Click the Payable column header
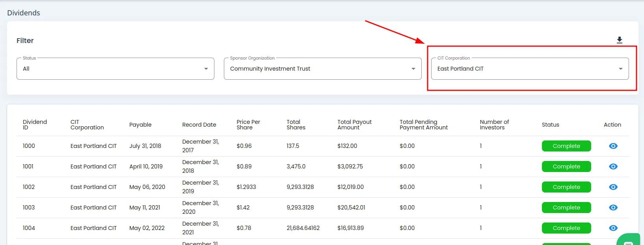Image resolution: width=644 pixels, height=245 pixels. tap(140, 125)
